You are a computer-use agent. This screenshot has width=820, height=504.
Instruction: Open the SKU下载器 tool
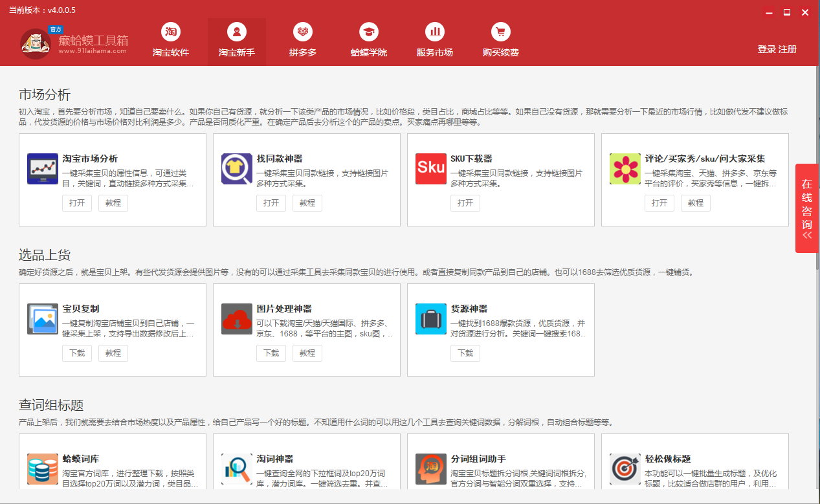pos(465,203)
